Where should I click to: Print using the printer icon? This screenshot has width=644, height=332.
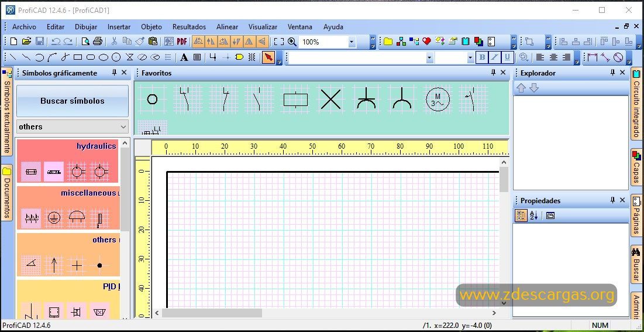click(97, 42)
